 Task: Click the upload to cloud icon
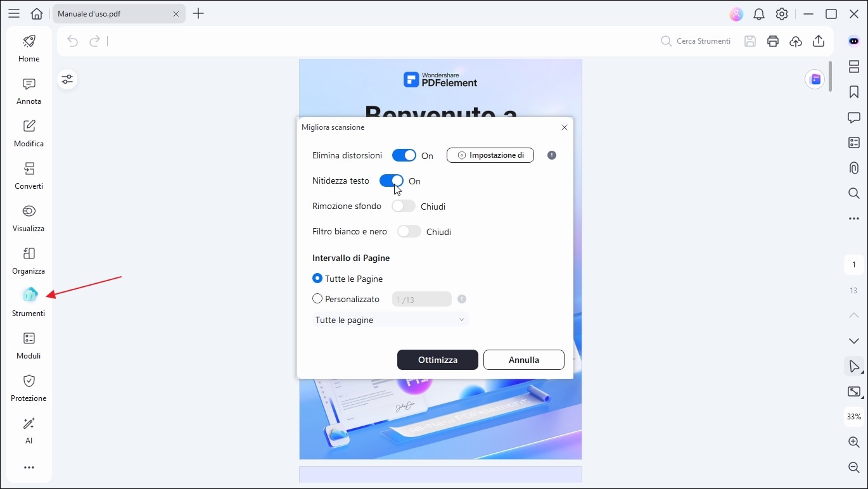coord(796,41)
